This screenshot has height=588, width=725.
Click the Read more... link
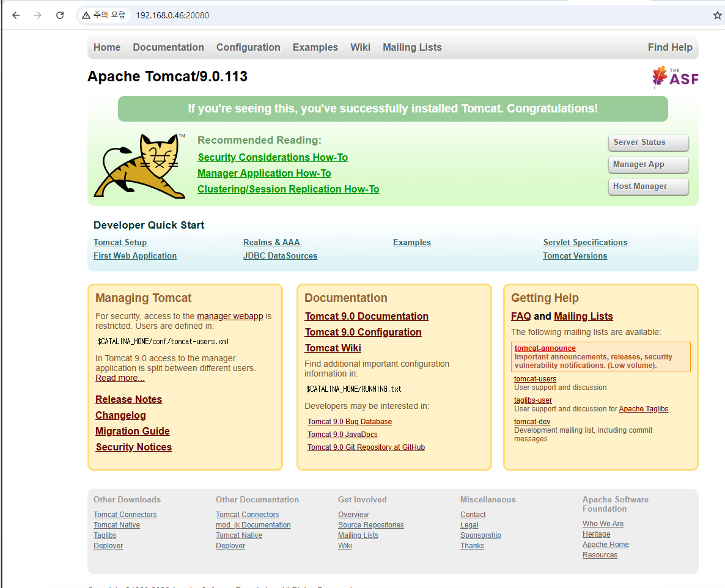[120, 378]
